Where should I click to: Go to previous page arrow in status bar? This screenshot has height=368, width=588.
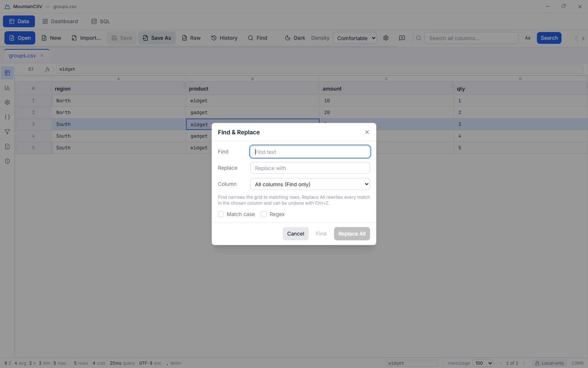point(501,363)
